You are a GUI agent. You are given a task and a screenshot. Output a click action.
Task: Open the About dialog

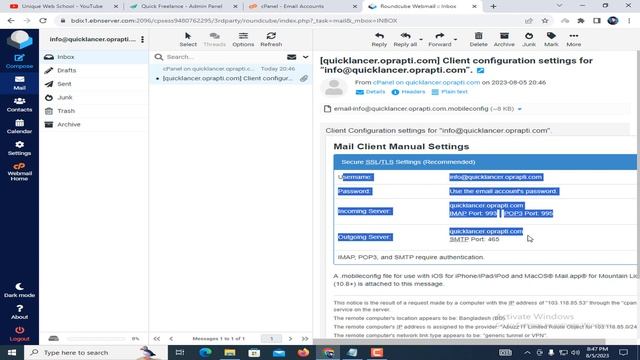point(19,312)
